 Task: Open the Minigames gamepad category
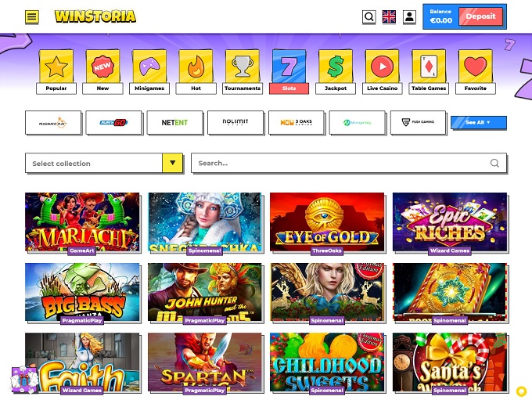[x=149, y=67]
